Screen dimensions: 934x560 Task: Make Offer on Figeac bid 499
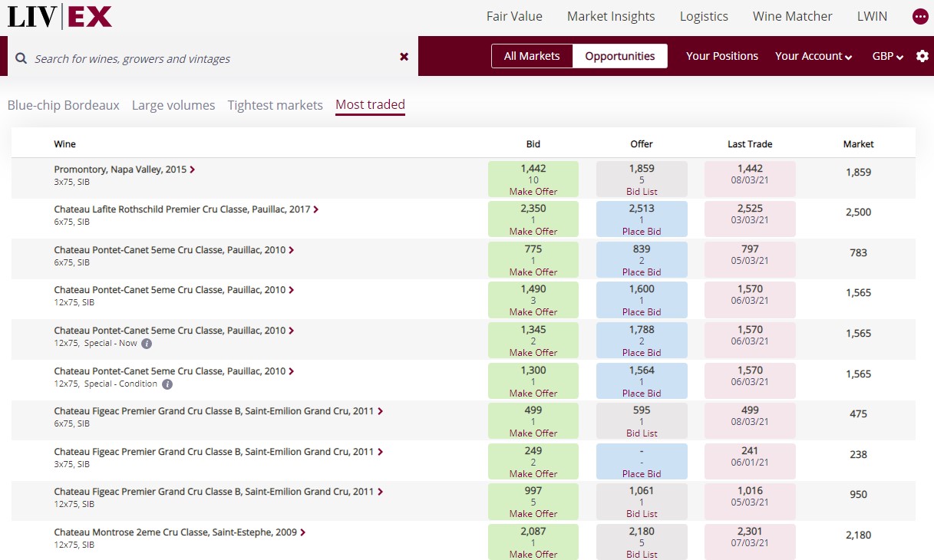pos(533,433)
